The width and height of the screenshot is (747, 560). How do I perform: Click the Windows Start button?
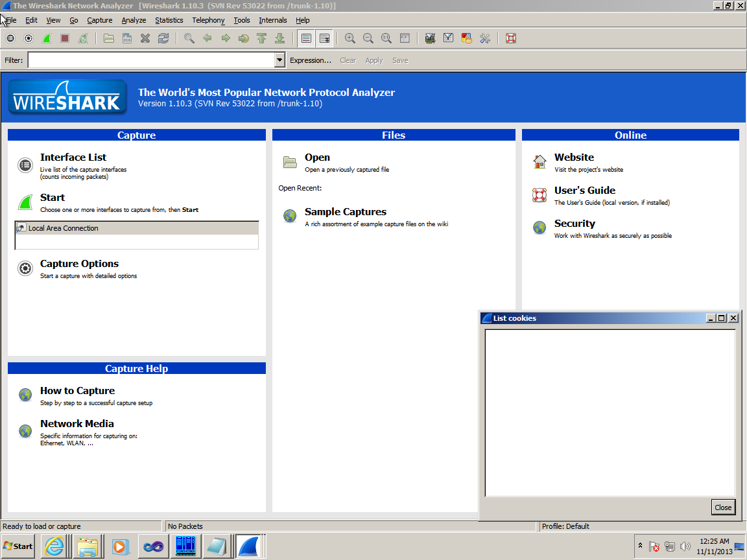[18, 546]
